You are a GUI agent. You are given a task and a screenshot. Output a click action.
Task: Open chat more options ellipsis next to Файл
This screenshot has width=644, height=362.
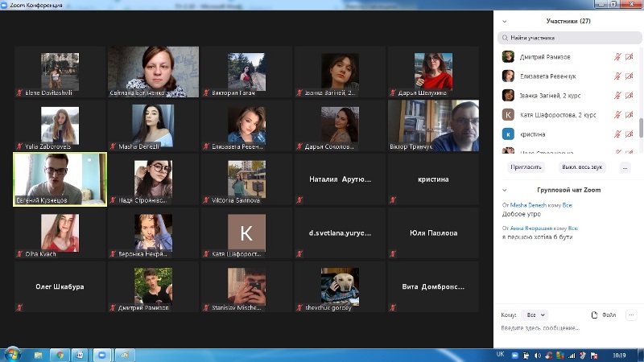coord(631,315)
